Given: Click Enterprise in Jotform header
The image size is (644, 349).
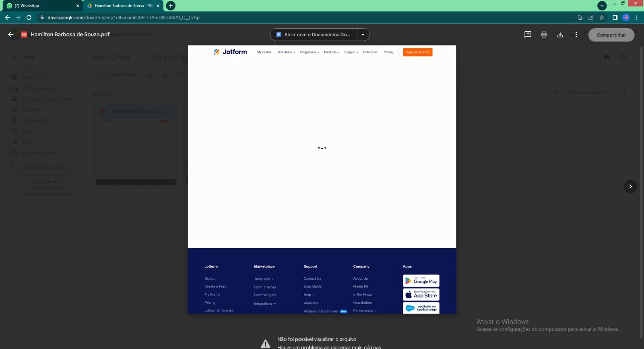Looking at the screenshot, I should tap(370, 52).
